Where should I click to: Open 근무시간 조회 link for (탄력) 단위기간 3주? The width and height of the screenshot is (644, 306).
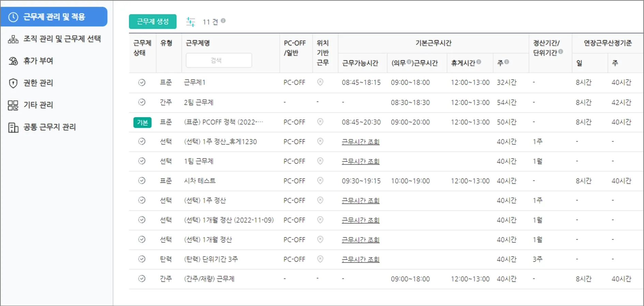[x=361, y=259]
